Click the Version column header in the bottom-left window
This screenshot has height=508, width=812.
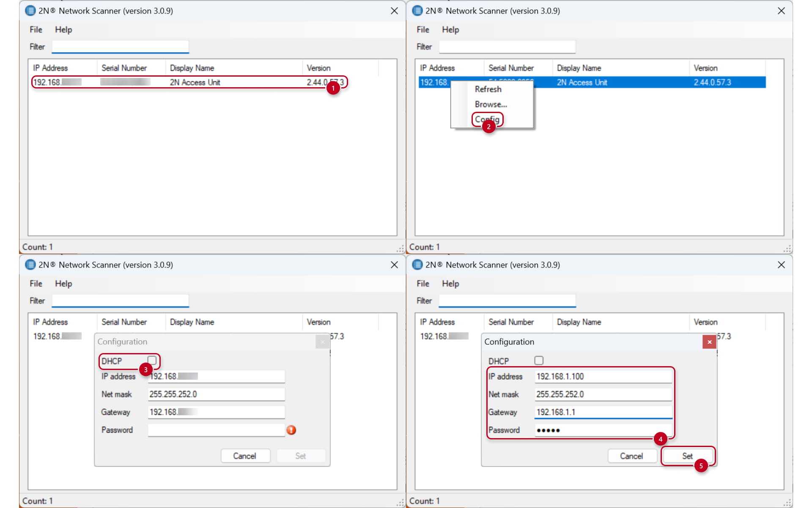tap(340, 322)
